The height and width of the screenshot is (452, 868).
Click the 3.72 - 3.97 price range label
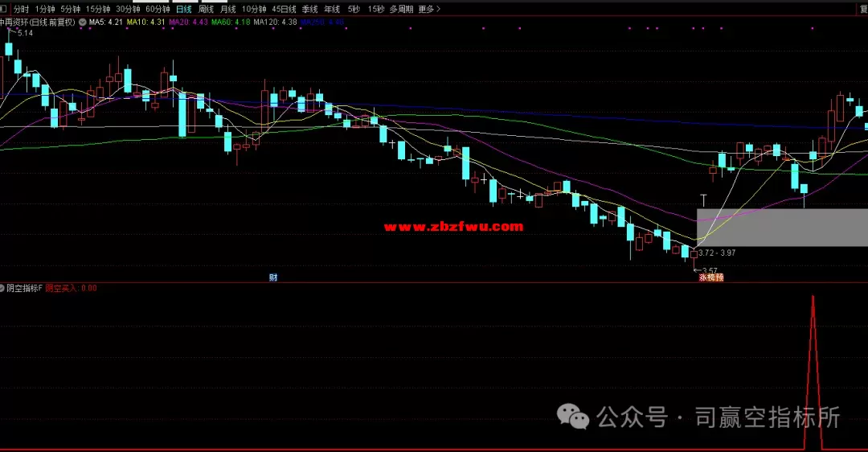click(x=717, y=253)
